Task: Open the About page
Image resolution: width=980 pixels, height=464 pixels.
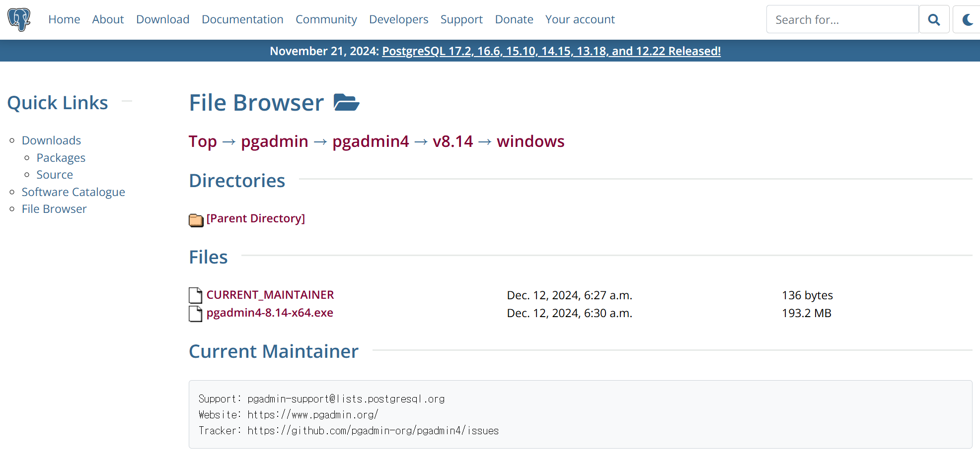Action: click(108, 19)
